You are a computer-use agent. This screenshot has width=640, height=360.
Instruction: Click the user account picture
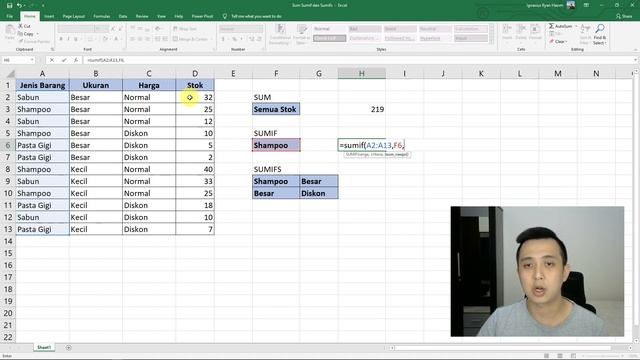pos(571,5)
